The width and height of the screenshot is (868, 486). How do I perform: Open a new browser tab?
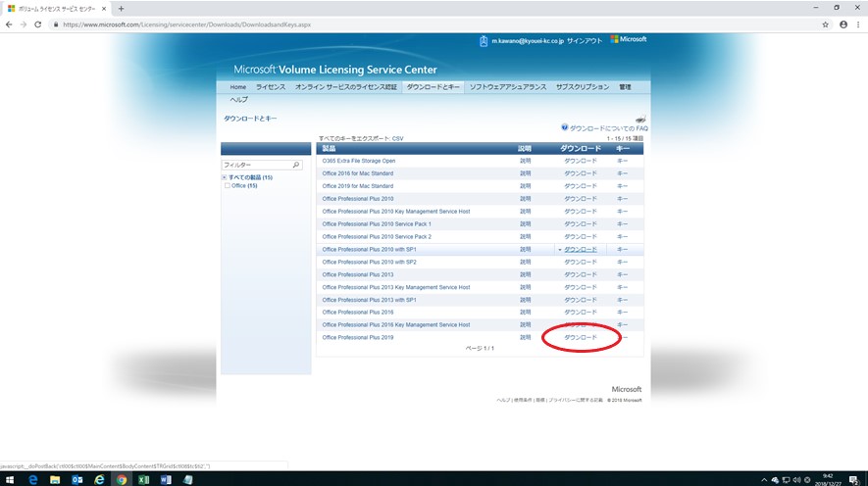coord(121,8)
